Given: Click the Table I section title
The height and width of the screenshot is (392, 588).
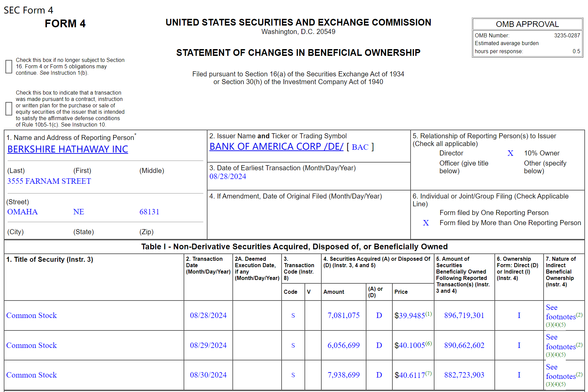Looking at the screenshot, I should point(294,247).
